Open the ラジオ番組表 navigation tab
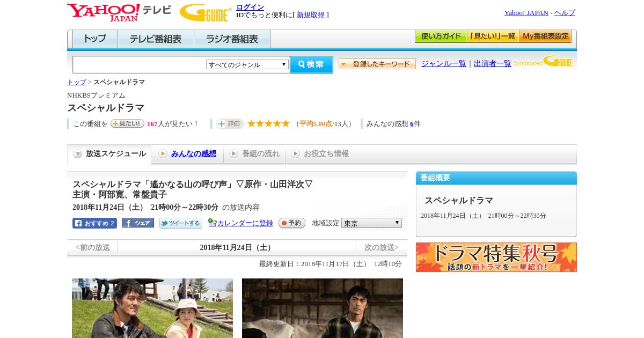Image resolution: width=644 pixels, height=338 pixels. (232, 39)
